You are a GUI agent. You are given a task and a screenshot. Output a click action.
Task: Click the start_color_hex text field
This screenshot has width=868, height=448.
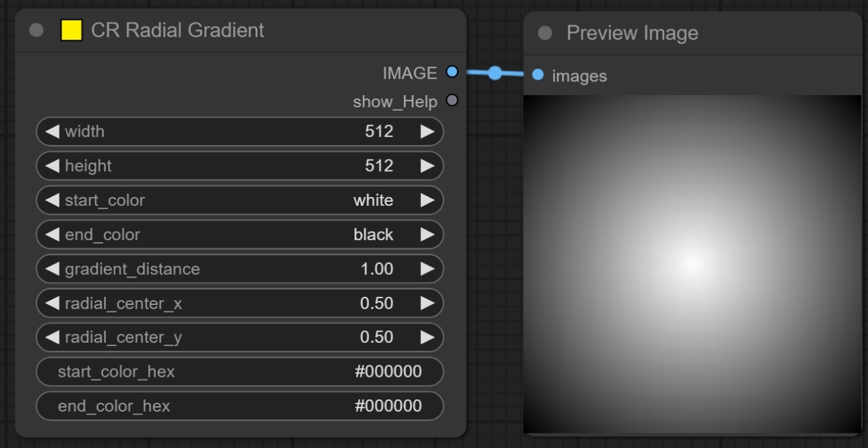pos(239,371)
